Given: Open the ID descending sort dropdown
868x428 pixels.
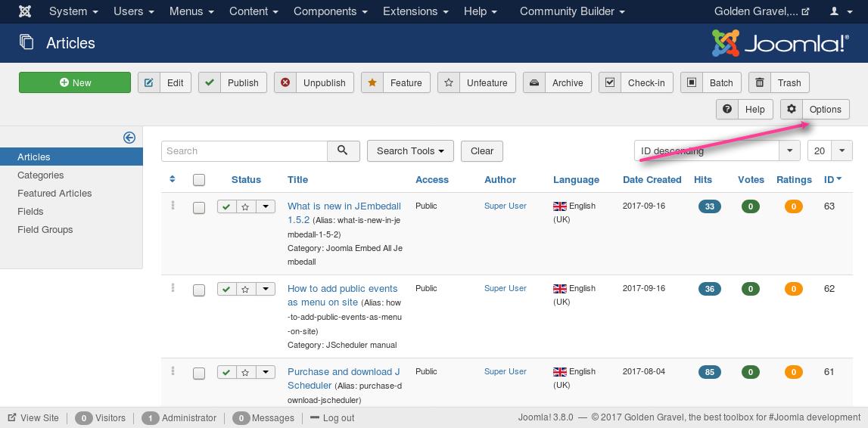Looking at the screenshot, I should pos(717,150).
